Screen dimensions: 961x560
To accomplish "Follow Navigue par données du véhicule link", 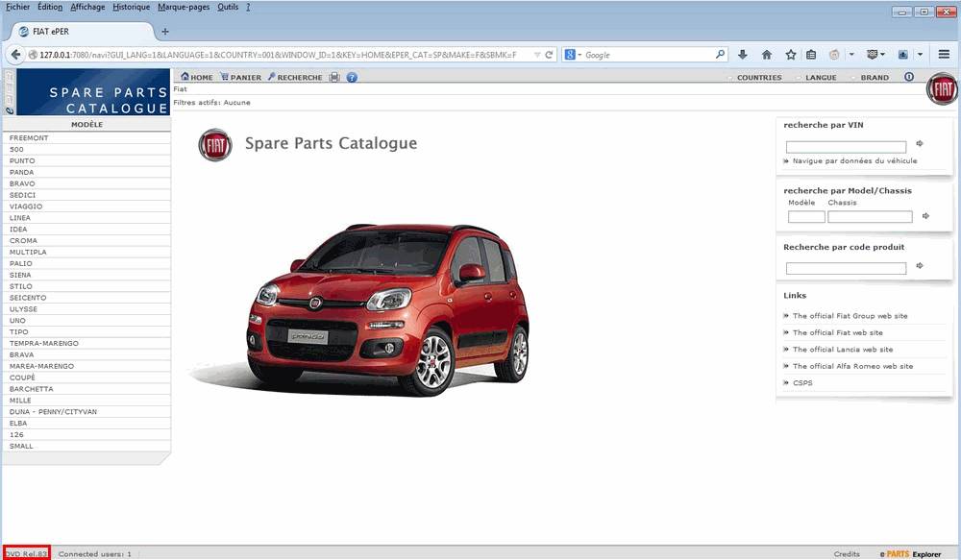I will tap(854, 160).
